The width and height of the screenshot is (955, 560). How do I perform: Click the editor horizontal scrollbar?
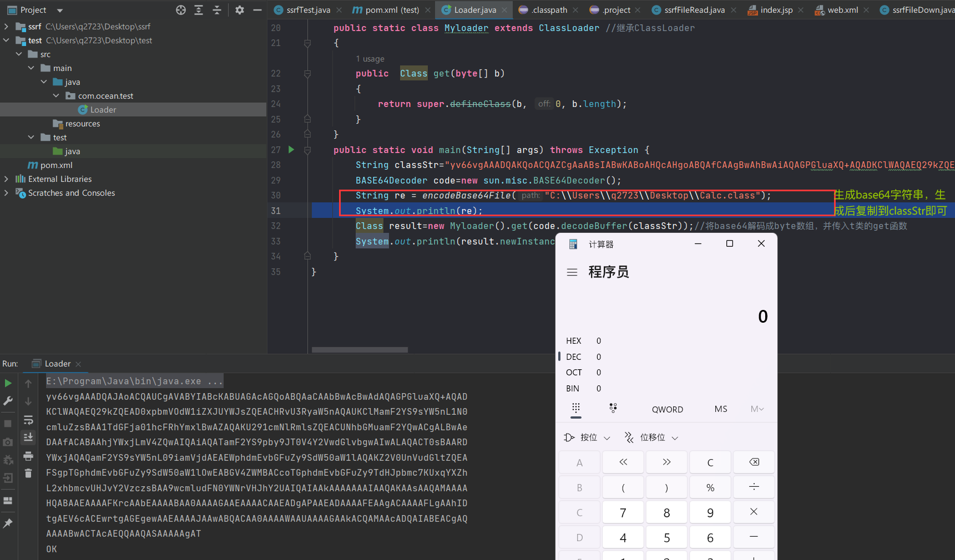pos(360,350)
